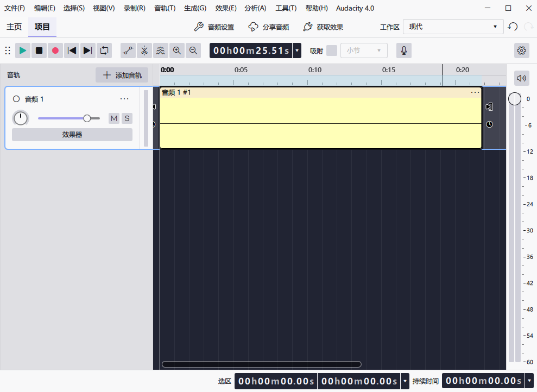Screen dimensions: 537x392
Task: Toggle the spectral waves view icon
Action: click(x=160, y=50)
